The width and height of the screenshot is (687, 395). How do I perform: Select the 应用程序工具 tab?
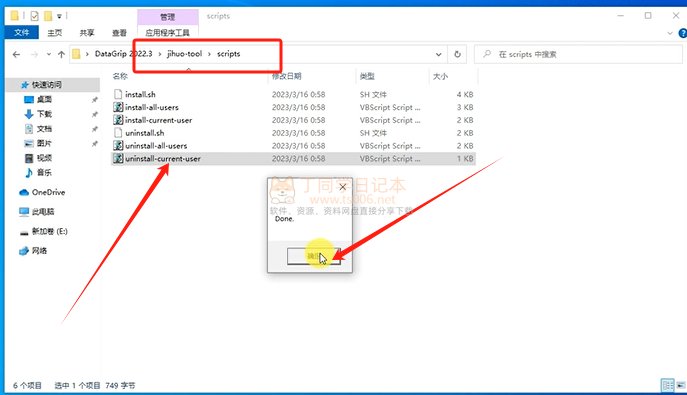tap(167, 33)
